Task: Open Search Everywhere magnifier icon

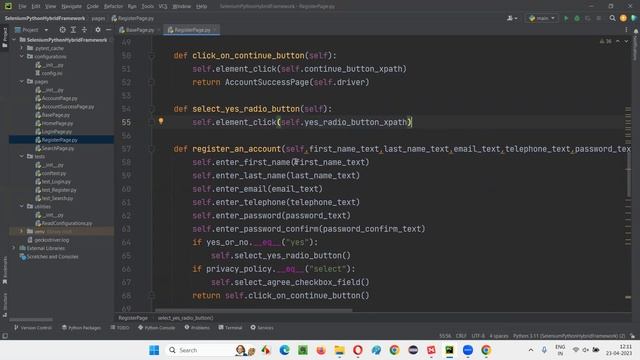Action: tap(612, 18)
